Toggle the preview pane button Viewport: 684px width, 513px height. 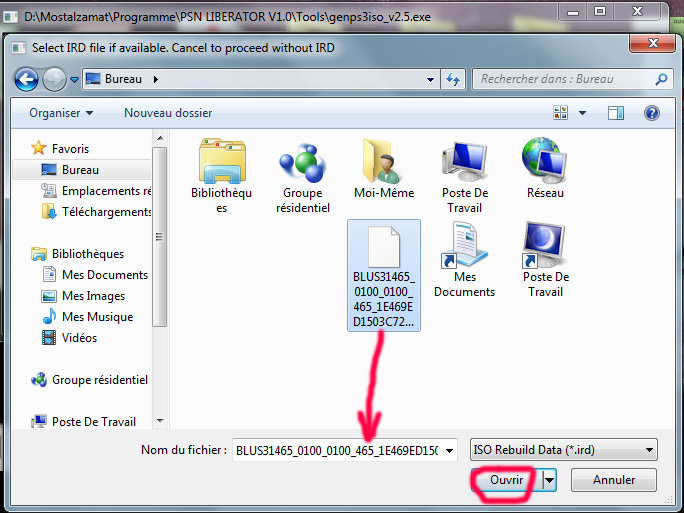tap(616, 113)
